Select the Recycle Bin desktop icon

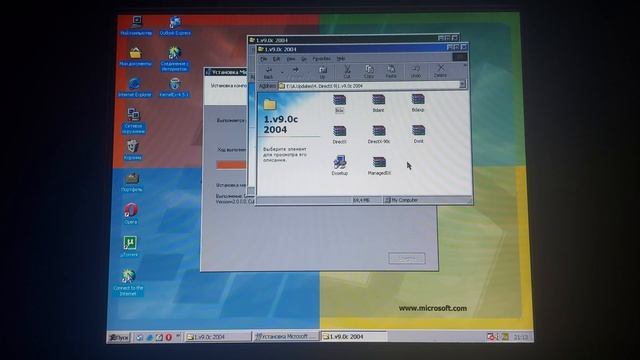(x=133, y=150)
